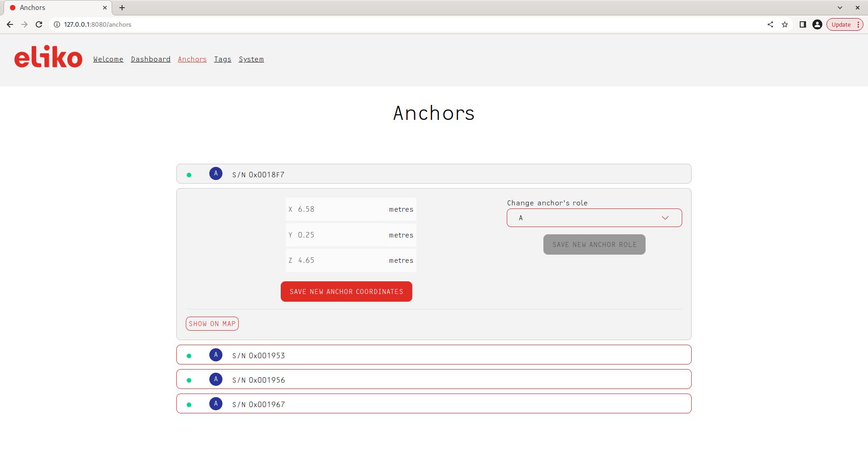The height and width of the screenshot is (474, 868).
Task: Click the browser reload icon
Action: [x=39, y=24]
